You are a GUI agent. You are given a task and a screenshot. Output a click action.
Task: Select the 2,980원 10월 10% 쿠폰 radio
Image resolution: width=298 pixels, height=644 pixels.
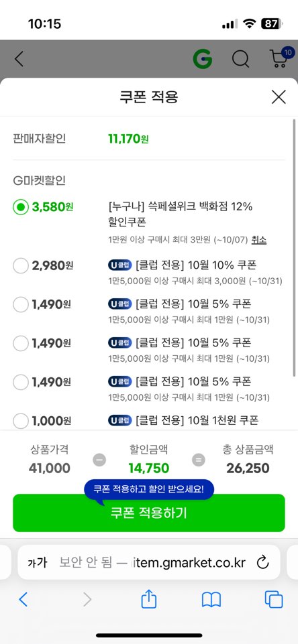pos(21,266)
